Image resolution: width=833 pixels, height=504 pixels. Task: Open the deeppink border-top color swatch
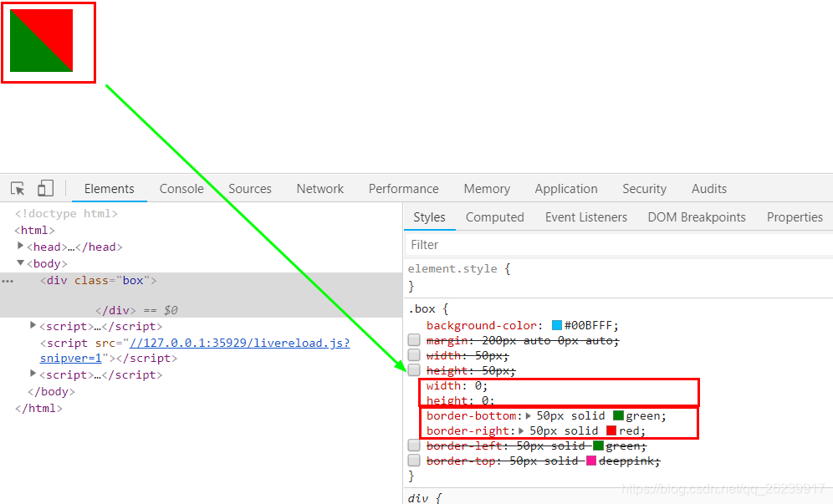pos(590,461)
